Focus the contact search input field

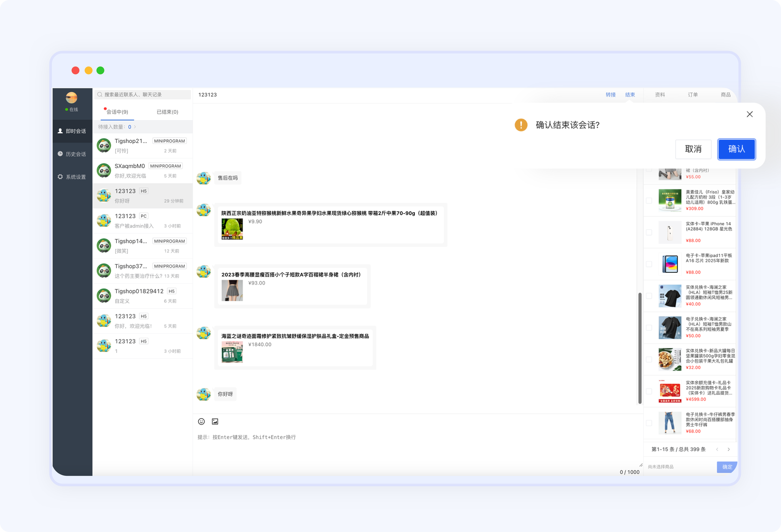pos(144,95)
